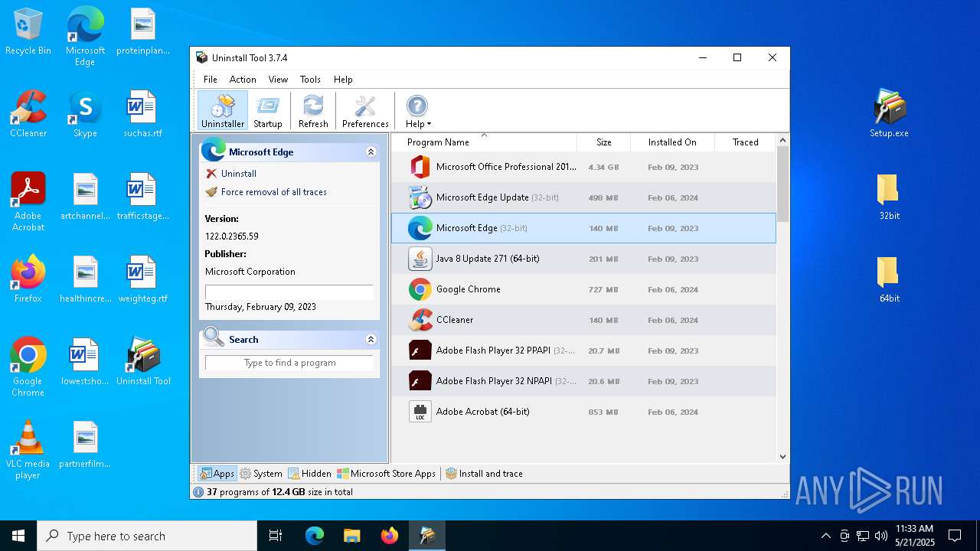
Task: Select the CCleaner desktop shortcut
Action: [x=28, y=115]
